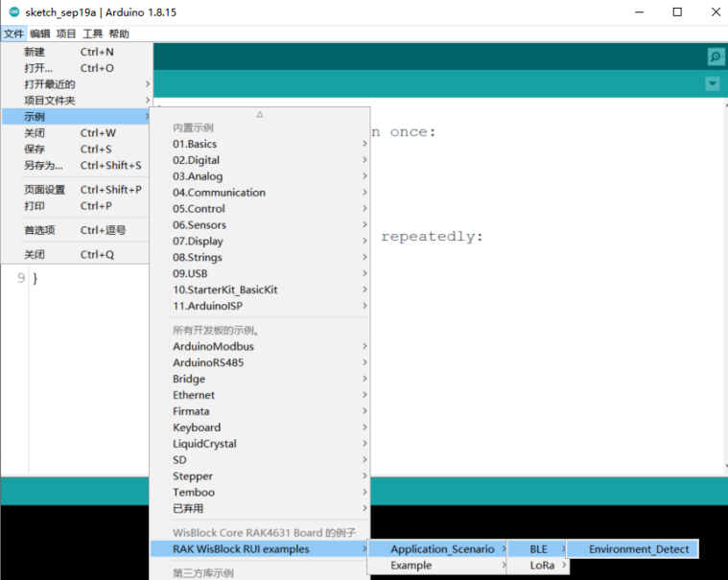Select RAK WisBlock RUI examples
Screen dimensions: 728x580
pos(260,549)
